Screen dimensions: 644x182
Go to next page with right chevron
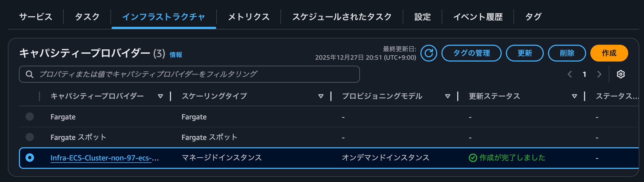coord(599,74)
